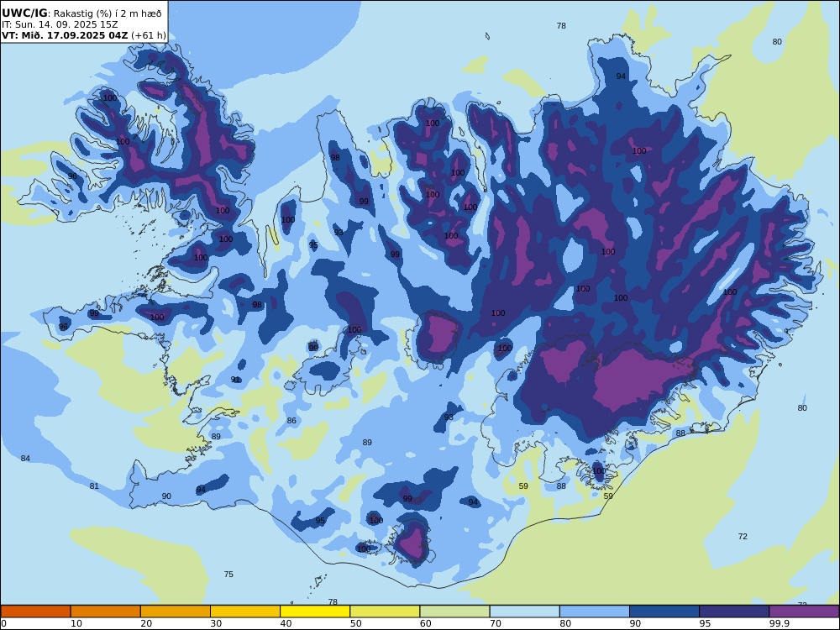The width and height of the screenshot is (840, 630).
Task: Select the 20–30 amber legend color block
Action: [176, 612]
